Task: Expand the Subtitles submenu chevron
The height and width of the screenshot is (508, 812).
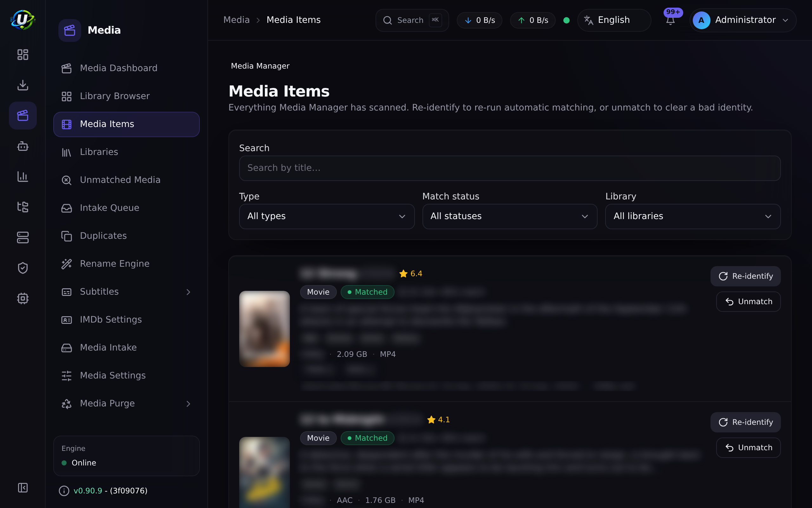Action: 188,292
